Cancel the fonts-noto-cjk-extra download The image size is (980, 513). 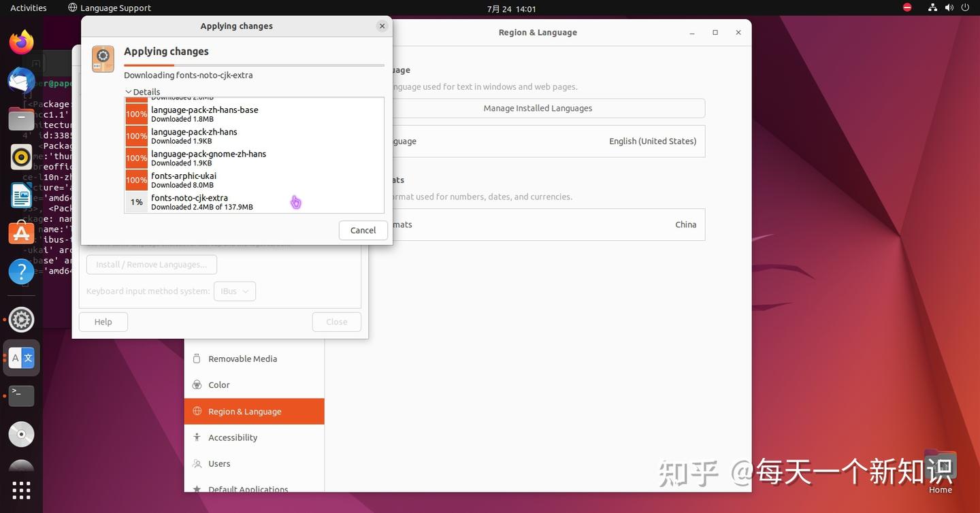pos(362,230)
